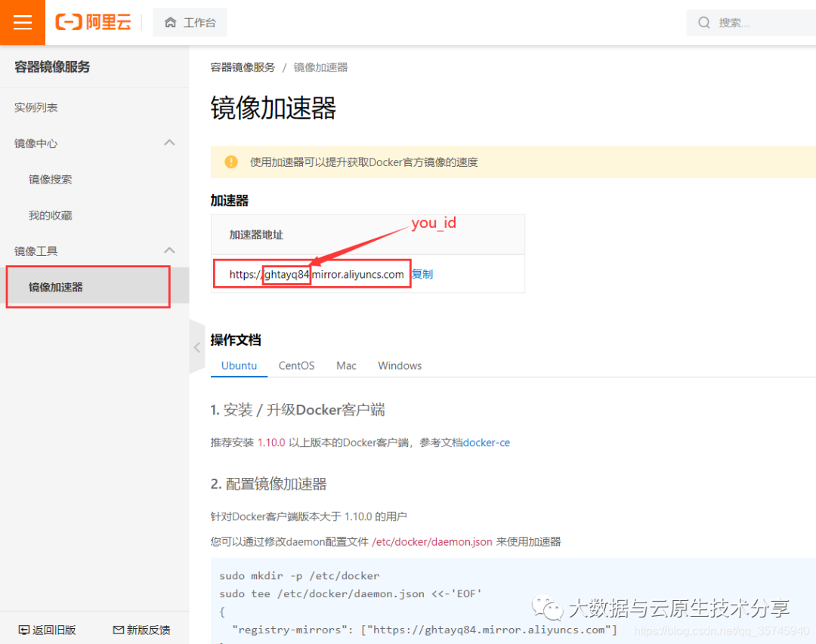Click the 'sudo tee /etc/docker/daemon.json' line
Viewport: 816px width, 644px height.
click(351, 593)
